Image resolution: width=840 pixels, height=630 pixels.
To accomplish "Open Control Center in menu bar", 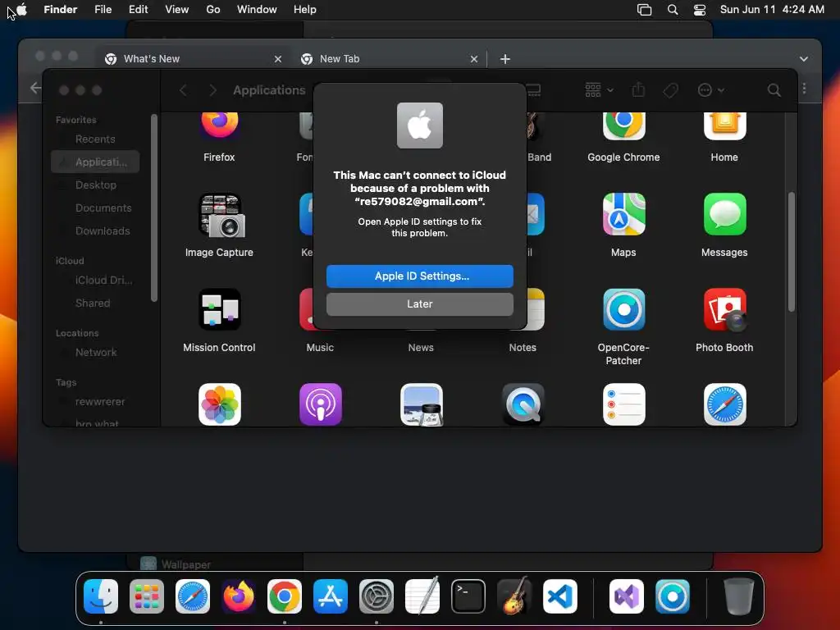I will (699, 10).
